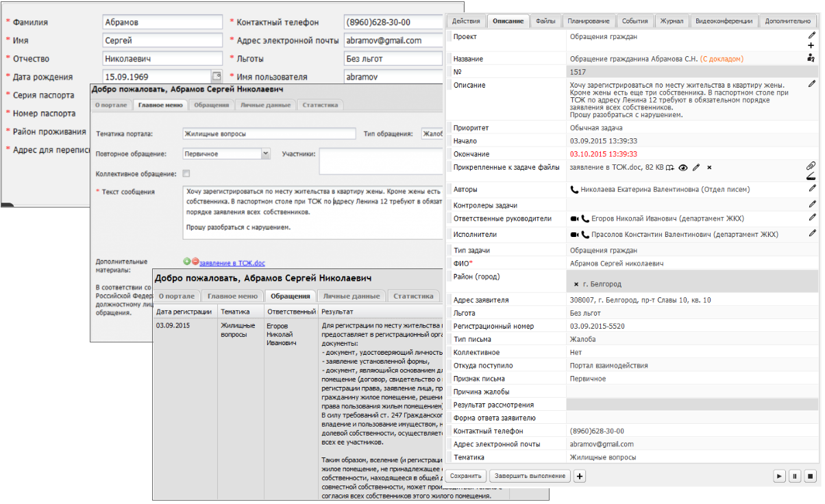This screenshot has height=504, width=825.
Task: Edit Ответственные руководители with pencil icon
Action: pyautogui.click(x=813, y=217)
